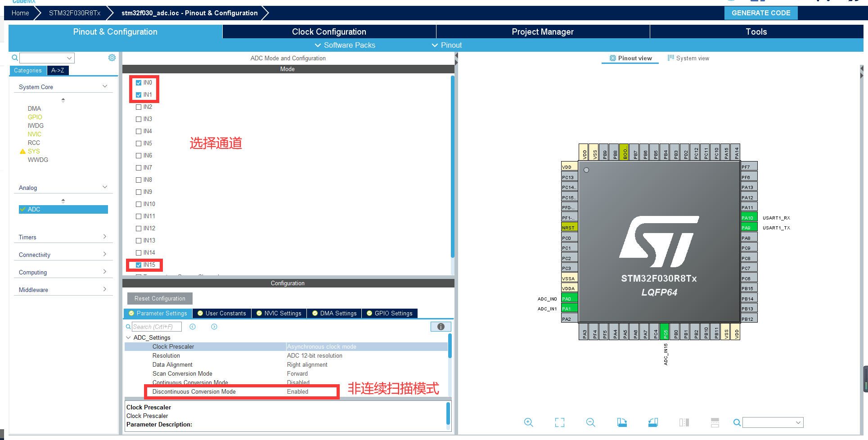Click the PA0 ADC_IN0 pin on the chip
Screen dimensions: 868x440
tap(569, 299)
